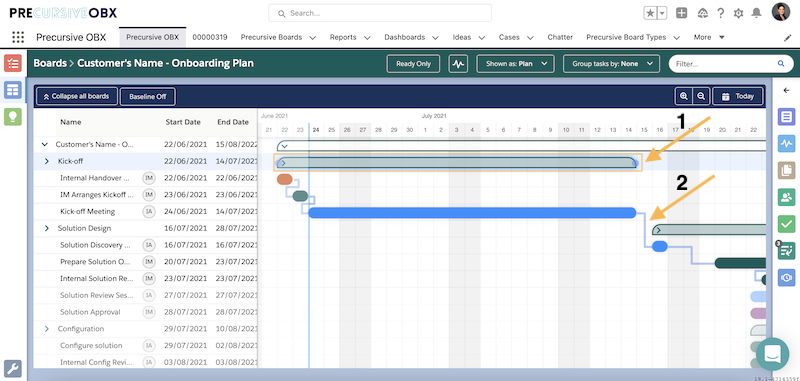Click Collapse all boards button
The height and width of the screenshot is (381, 800).
pyautogui.click(x=77, y=96)
